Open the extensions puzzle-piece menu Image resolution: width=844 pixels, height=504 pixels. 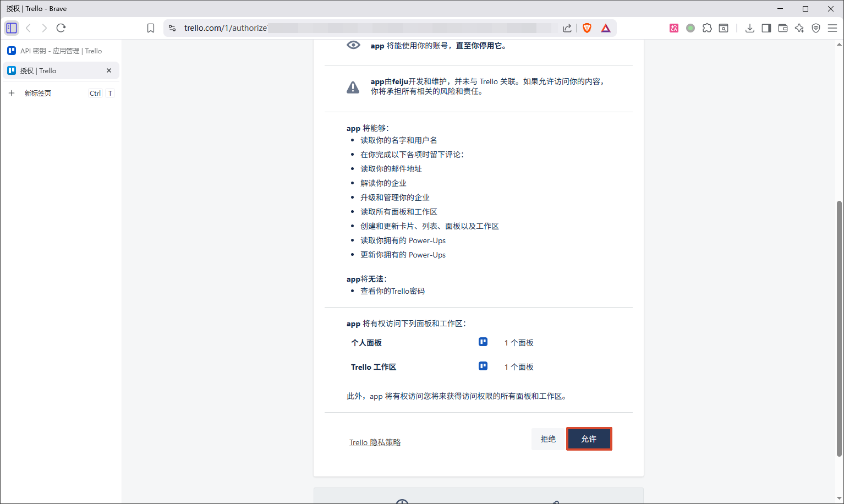707,28
